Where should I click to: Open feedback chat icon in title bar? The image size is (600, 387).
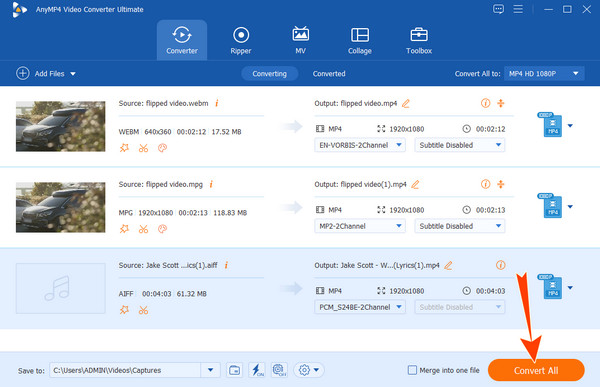498,9
